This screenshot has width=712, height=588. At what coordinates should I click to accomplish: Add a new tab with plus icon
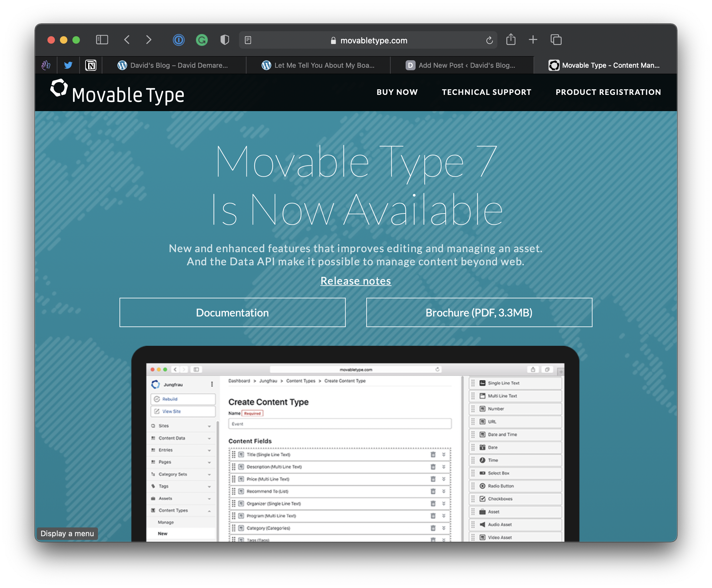533,40
